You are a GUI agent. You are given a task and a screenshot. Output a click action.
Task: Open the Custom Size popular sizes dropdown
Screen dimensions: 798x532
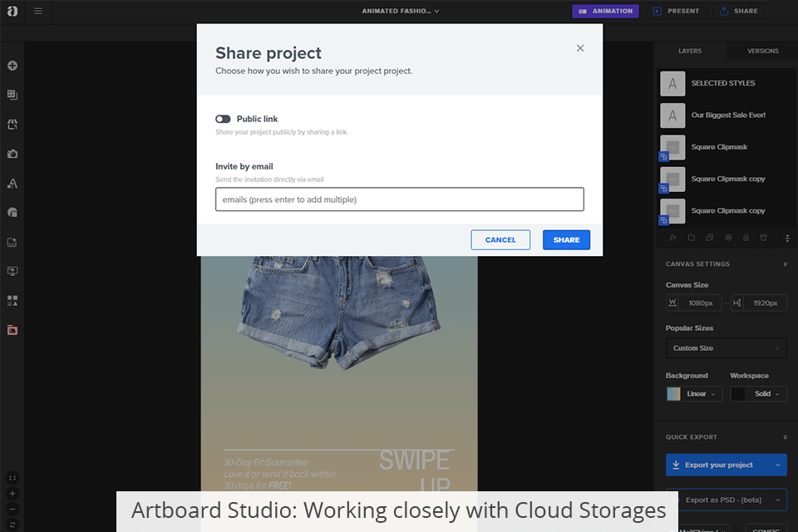tap(727, 348)
